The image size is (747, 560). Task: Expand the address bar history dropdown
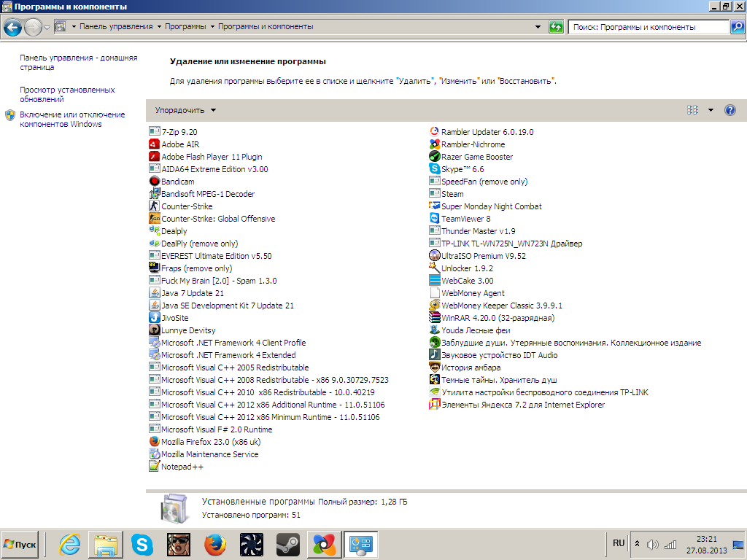(538, 27)
